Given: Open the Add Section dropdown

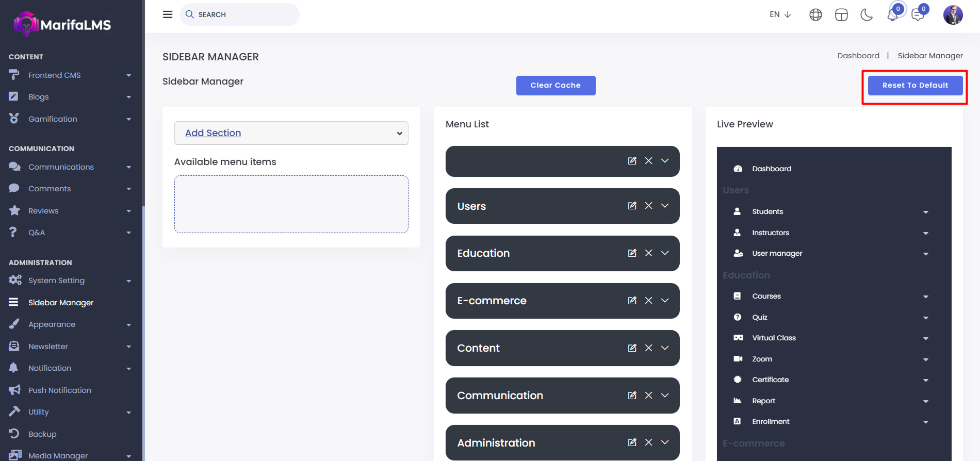Looking at the screenshot, I should coord(291,133).
